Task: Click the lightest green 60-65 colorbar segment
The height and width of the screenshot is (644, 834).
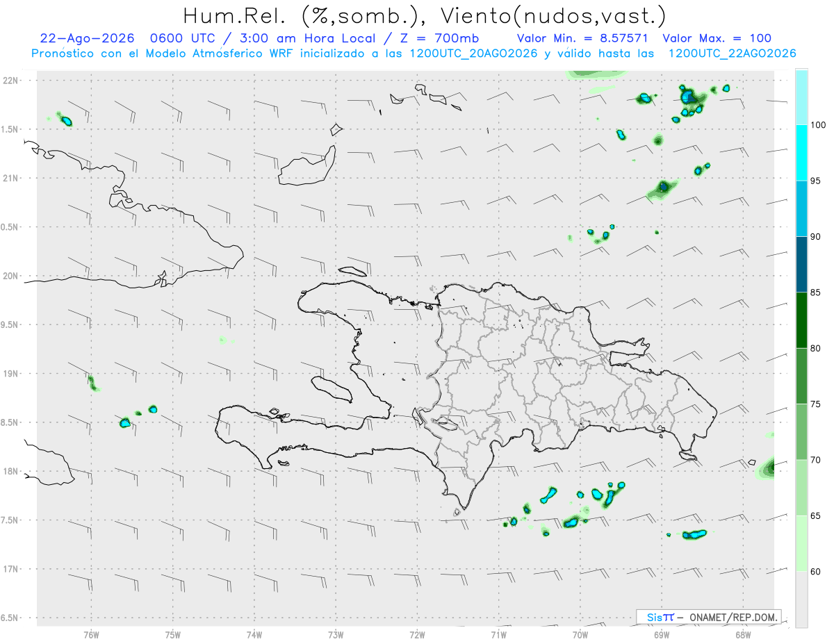Action: [x=801, y=543]
